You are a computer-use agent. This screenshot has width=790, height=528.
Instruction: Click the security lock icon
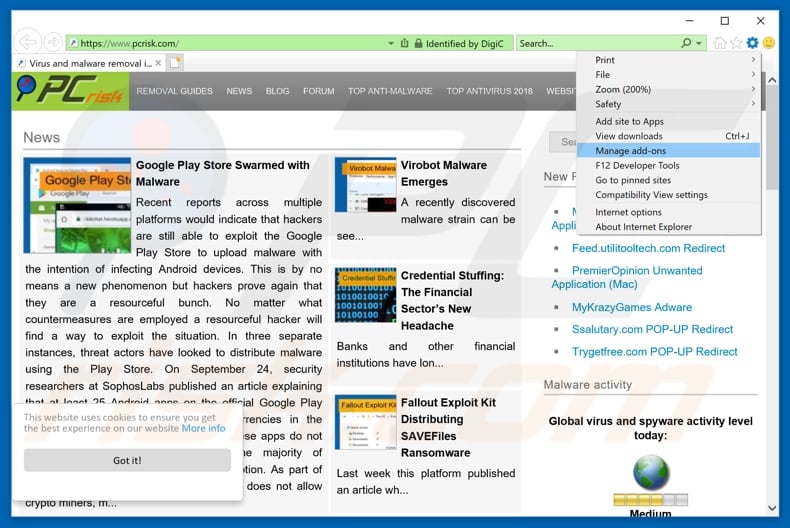[x=418, y=43]
